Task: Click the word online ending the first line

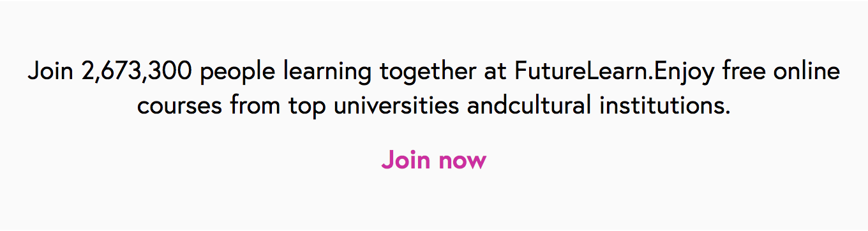Action: (x=809, y=71)
